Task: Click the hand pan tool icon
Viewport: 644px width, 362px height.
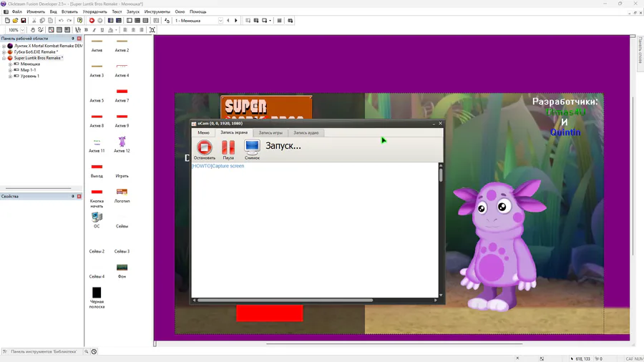Action: point(33,30)
